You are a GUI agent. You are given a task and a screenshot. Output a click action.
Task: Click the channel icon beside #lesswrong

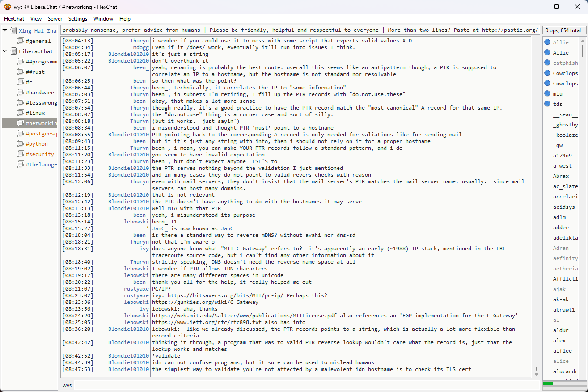click(x=21, y=103)
